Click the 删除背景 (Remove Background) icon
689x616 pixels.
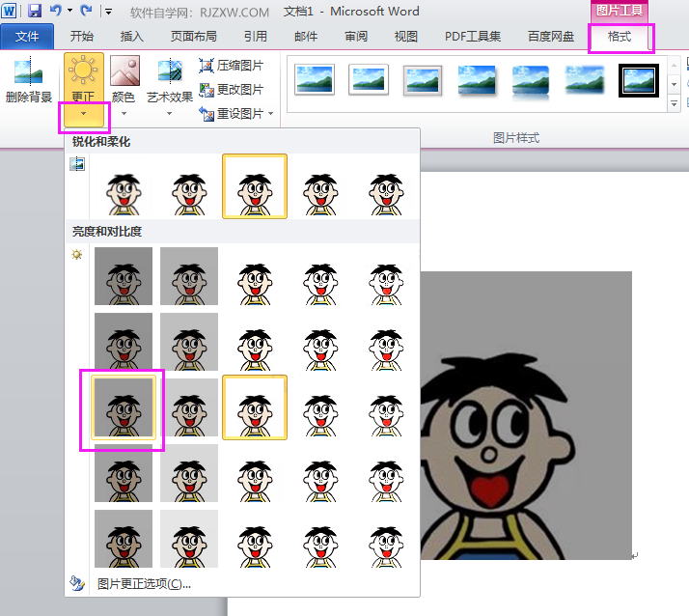pyautogui.click(x=29, y=72)
